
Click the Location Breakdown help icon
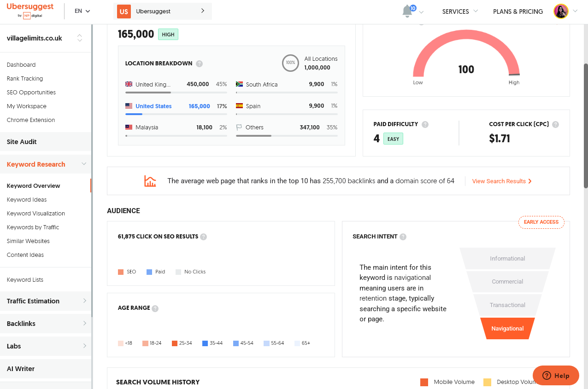pos(199,64)
